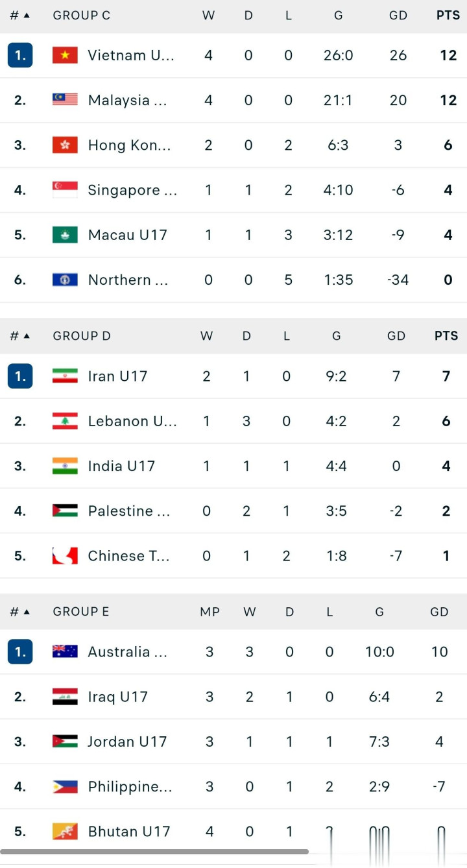467x868 pixels.
Task: Click the GD column header in Group E
Action: pos(439,612)
